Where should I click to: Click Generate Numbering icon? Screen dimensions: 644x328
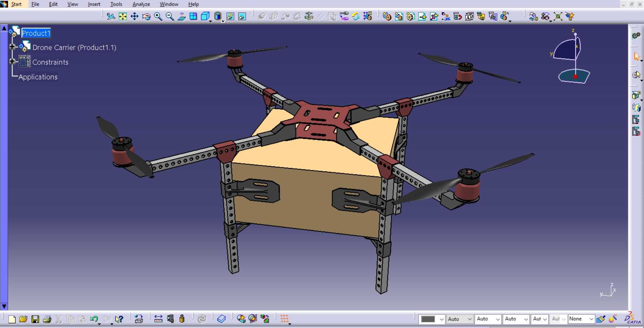tap(469, 16)
